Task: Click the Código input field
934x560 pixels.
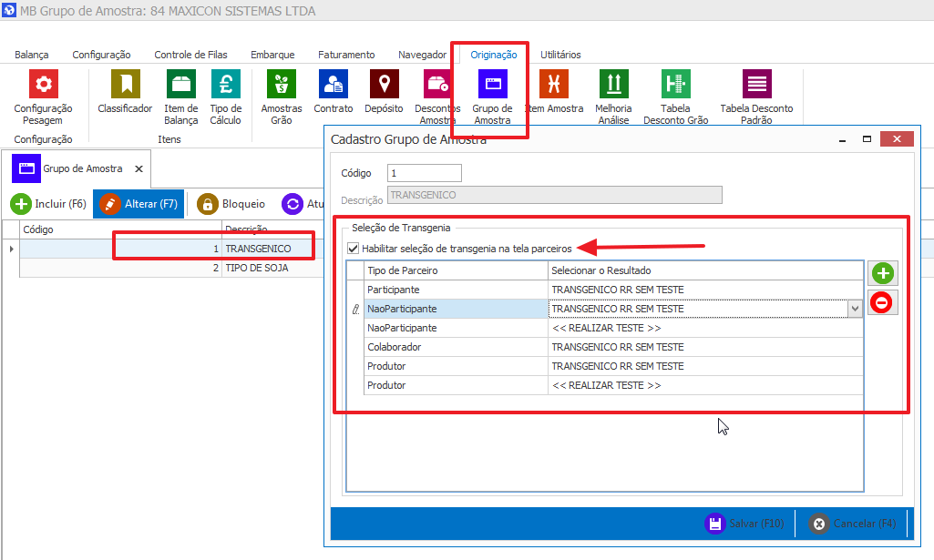Action: point(424,173)
